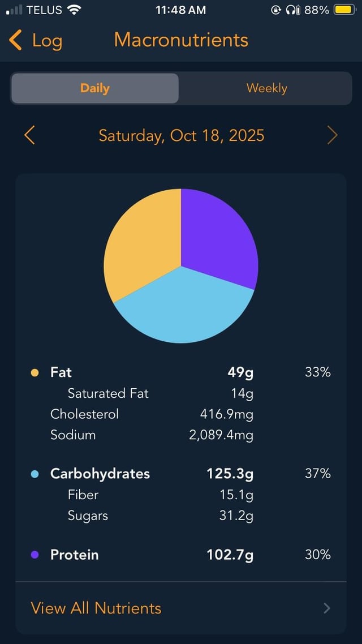Open View All Nutrients
The height and width of the screenshot is (644, 362).
point(96,608)
